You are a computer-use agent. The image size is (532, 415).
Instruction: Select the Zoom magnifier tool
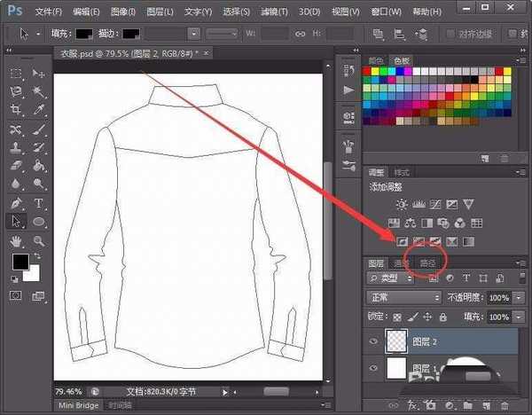coord(40,240)
